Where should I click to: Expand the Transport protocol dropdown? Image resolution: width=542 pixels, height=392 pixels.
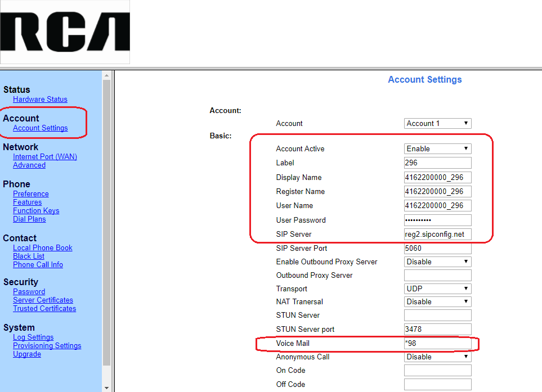tap(437, 289)
